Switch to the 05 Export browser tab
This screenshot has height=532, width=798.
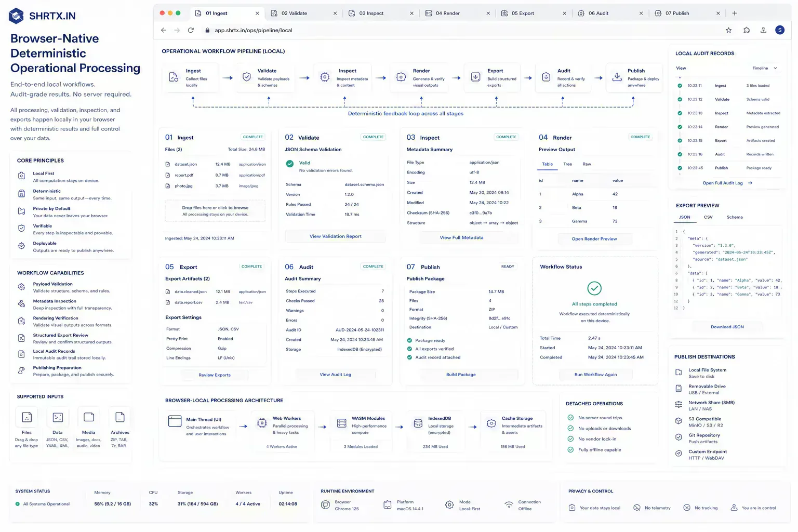click(534, 13)
